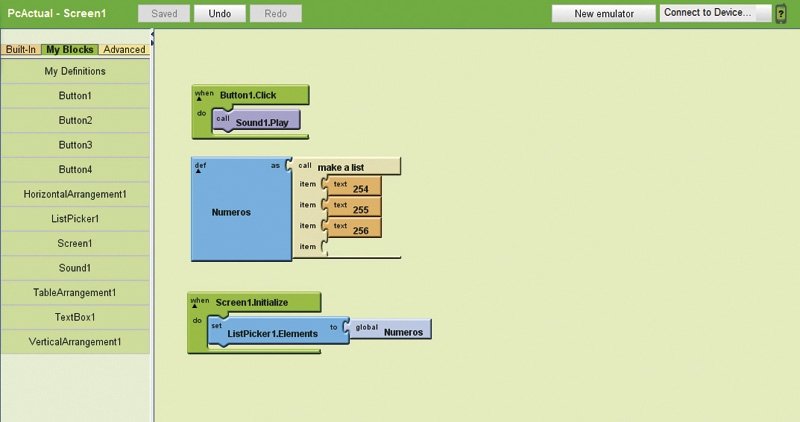Collapse the Button1.Click block via its triangle

[199, 99]
